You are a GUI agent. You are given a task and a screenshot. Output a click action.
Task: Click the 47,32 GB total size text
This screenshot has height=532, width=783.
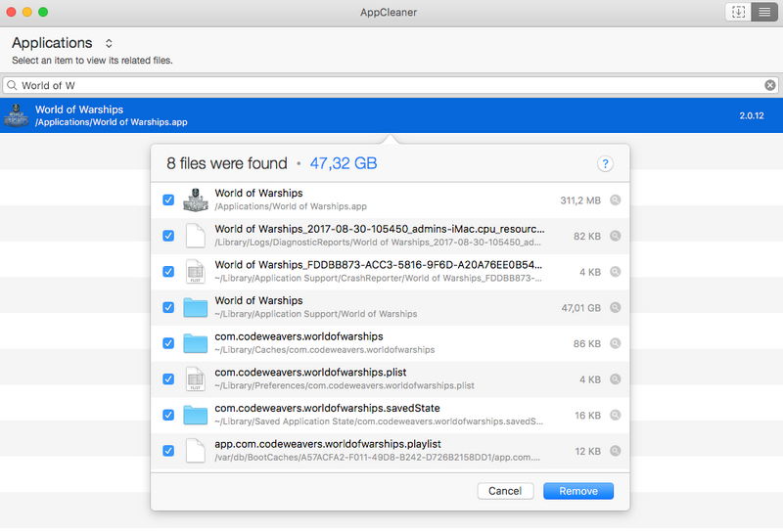(344, 163)
